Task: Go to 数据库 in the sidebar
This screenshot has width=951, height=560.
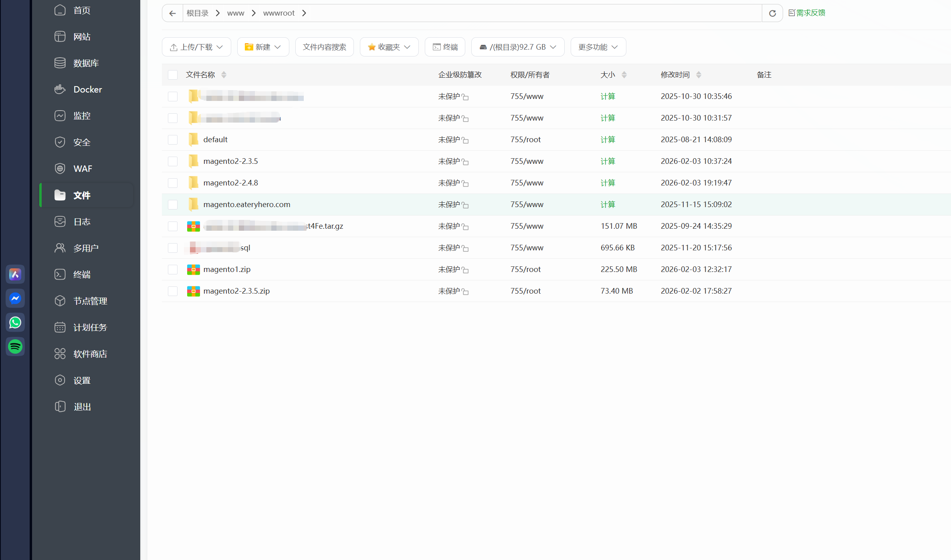Action: coord(86,63)
